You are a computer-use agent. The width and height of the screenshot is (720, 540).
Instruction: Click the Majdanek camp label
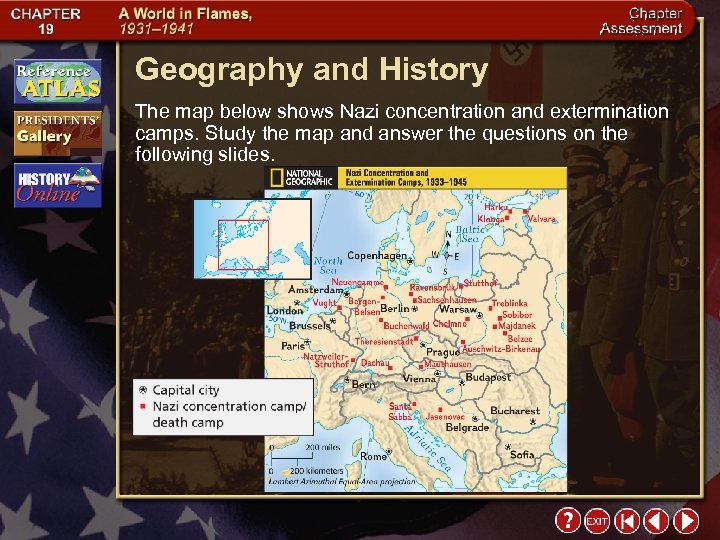[517, 326]
